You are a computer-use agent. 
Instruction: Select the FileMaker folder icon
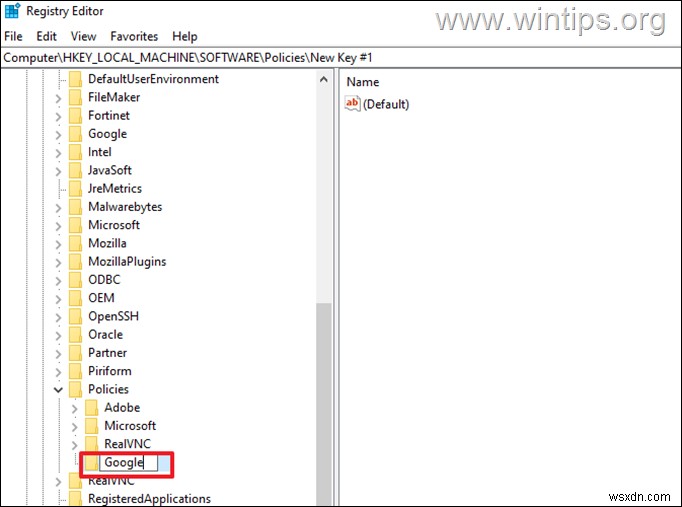coord(75,97)
